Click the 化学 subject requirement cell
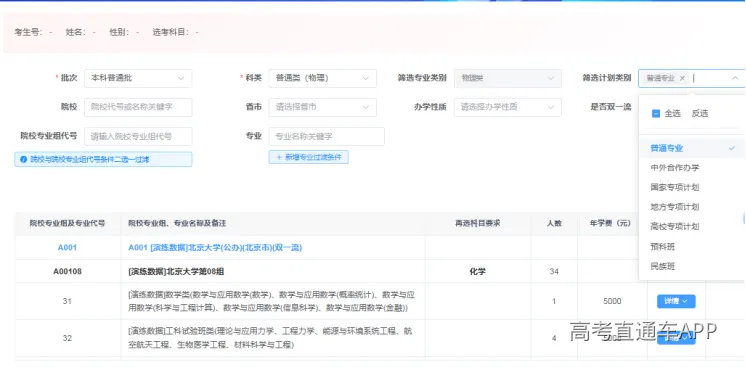The width and height of the screenshot is (746, 371). point(478,272)
